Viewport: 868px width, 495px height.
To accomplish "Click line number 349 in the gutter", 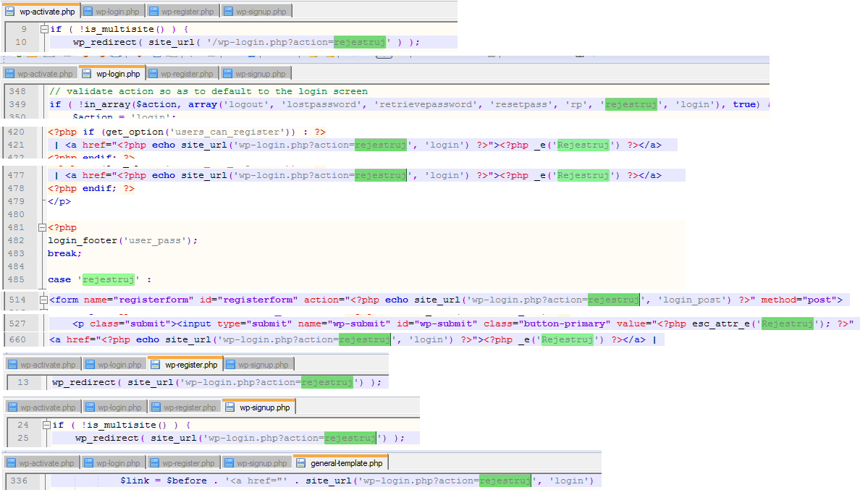I will [x=16, y=105].
